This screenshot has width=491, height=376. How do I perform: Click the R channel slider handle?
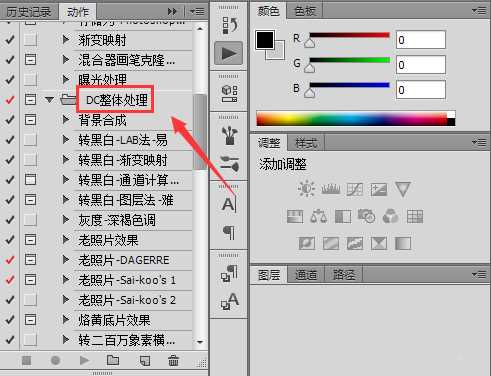click(x=309, y=43)
